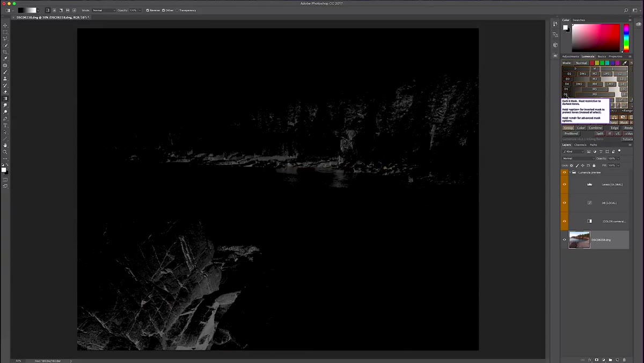Select the Brush tool
The image size is (644, 363).
pyautogui.click(x=5, y=72)
